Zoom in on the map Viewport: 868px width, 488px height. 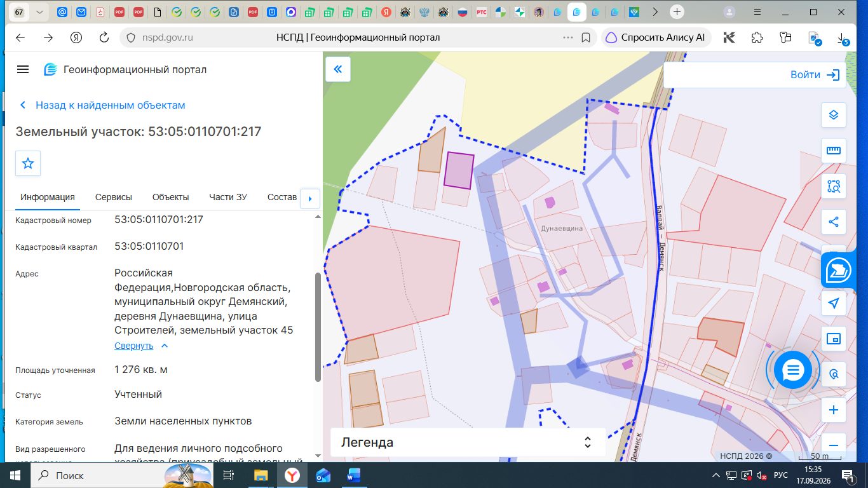(x=834, y=410)
